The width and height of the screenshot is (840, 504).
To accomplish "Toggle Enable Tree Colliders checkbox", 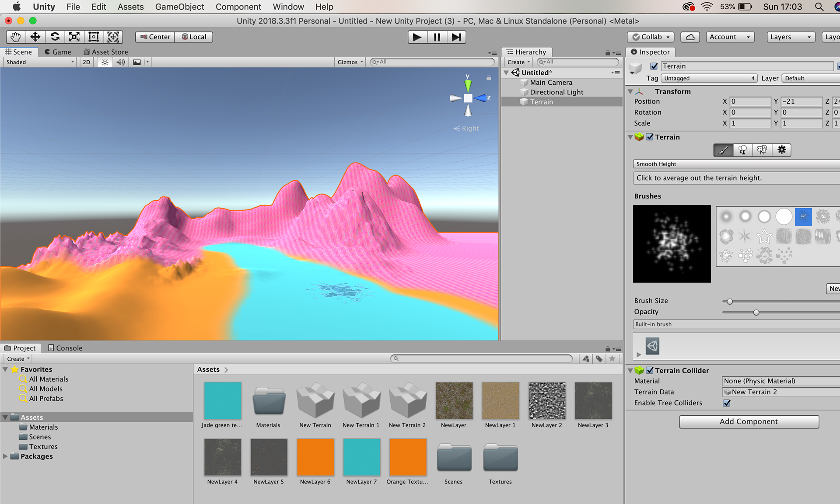I will click(x=727, y=403).
